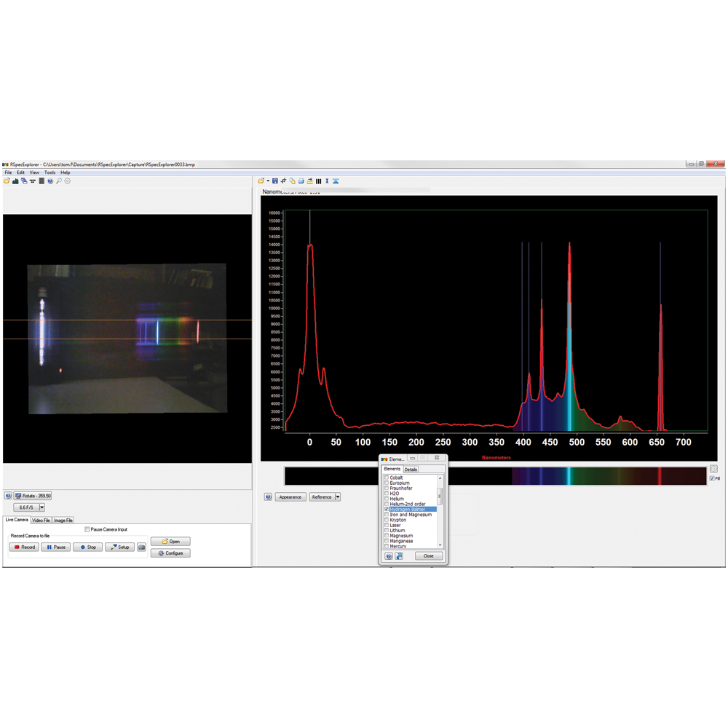Select the Print icon on the graph toolbar

[301, 181]
